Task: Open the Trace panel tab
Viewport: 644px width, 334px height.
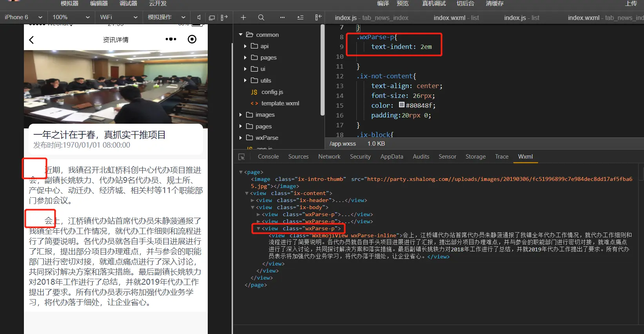Action: [502, 157]
